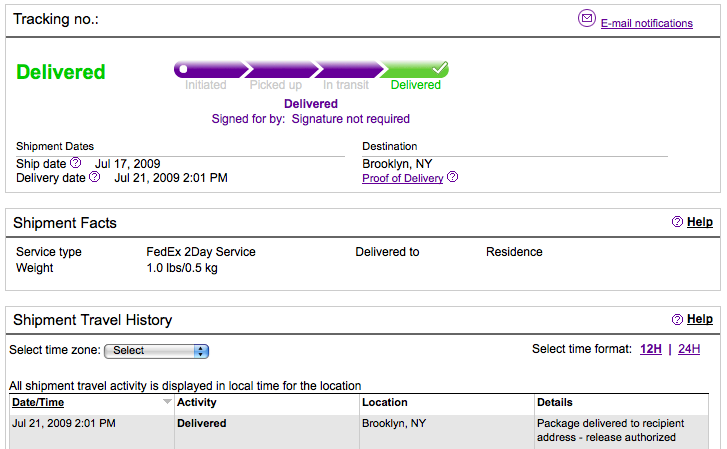
Task: Open the Select time zone dropdown
Action: (x=157, y=351)
